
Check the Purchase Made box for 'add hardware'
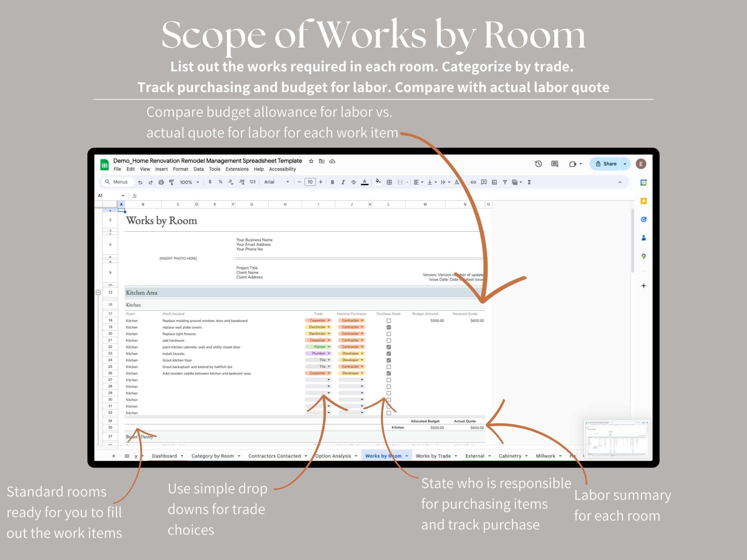click(389, 340)
